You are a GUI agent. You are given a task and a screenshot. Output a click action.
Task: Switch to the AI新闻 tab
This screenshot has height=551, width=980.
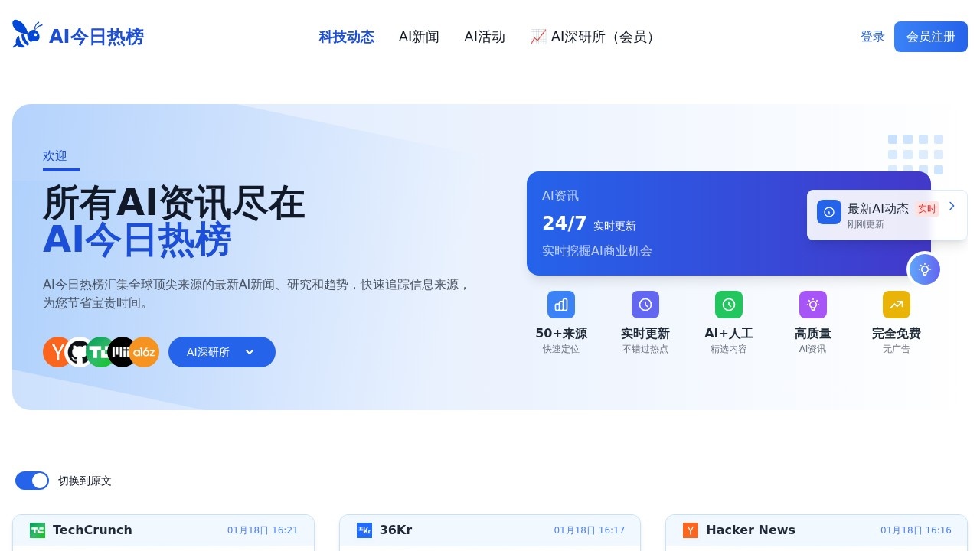pyautogui.click(x=419, y=36)
